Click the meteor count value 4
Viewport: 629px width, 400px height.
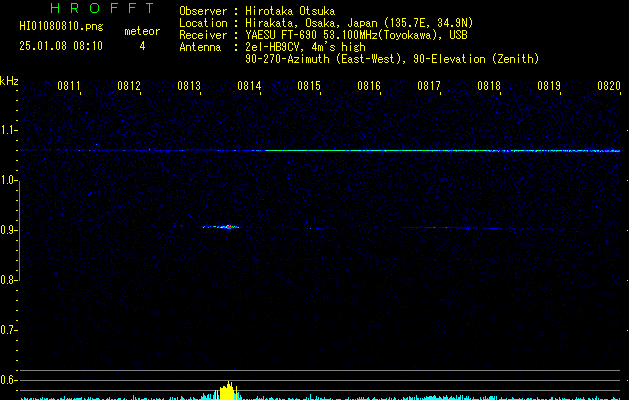tap(142, 46)
